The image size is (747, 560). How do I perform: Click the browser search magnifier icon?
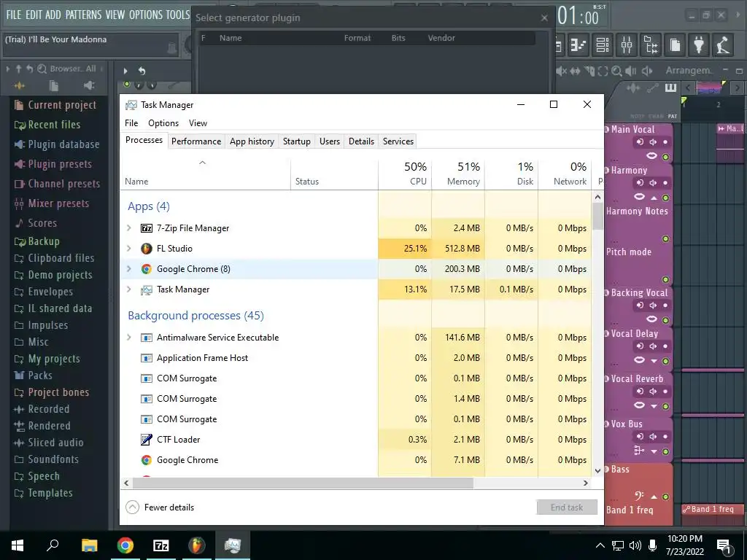click(x=42, y=69)
